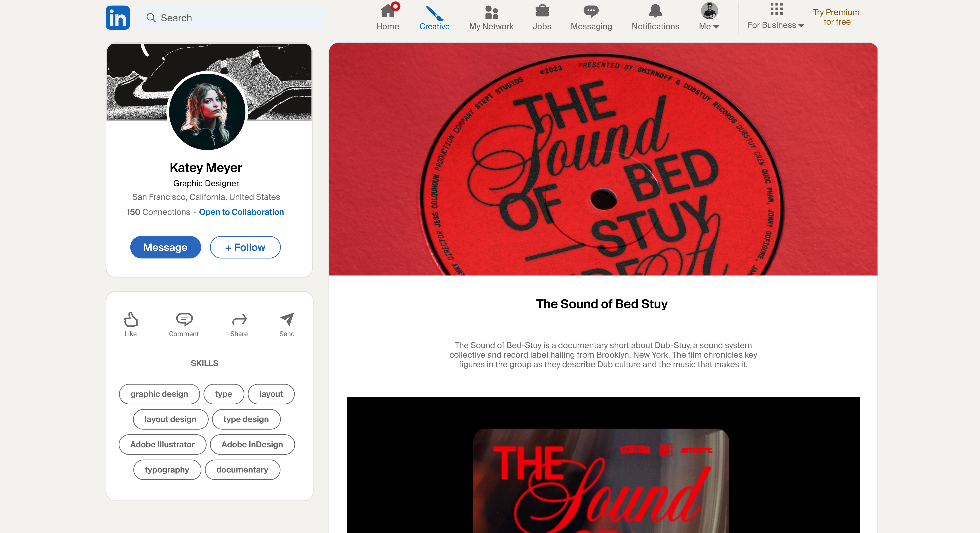Click the + Follow button
Viewport: 980px width, 533px height.
coord(245,247)
